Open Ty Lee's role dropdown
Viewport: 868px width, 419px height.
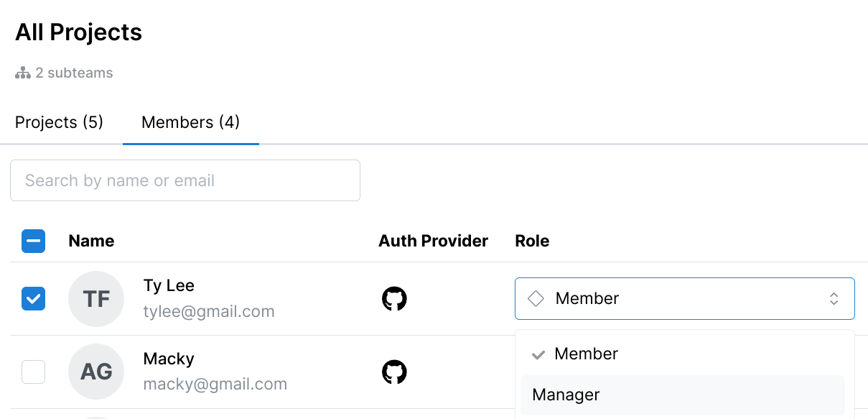click(684, 298)
